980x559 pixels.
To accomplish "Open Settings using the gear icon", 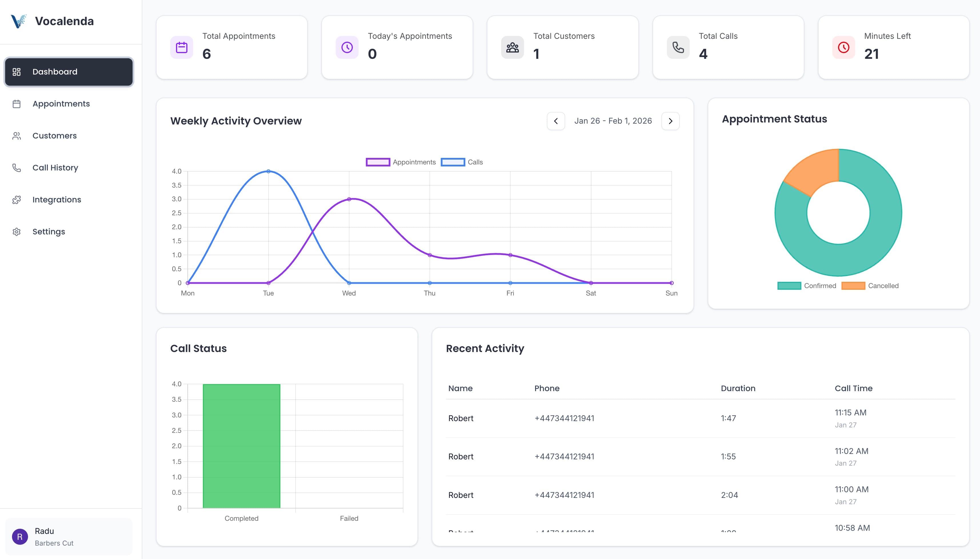I will click(x=17, y=232).
